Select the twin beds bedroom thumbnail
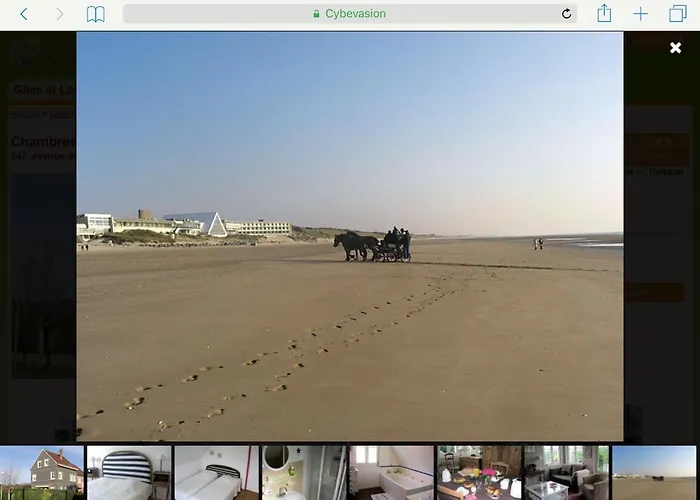 (216, 473)
